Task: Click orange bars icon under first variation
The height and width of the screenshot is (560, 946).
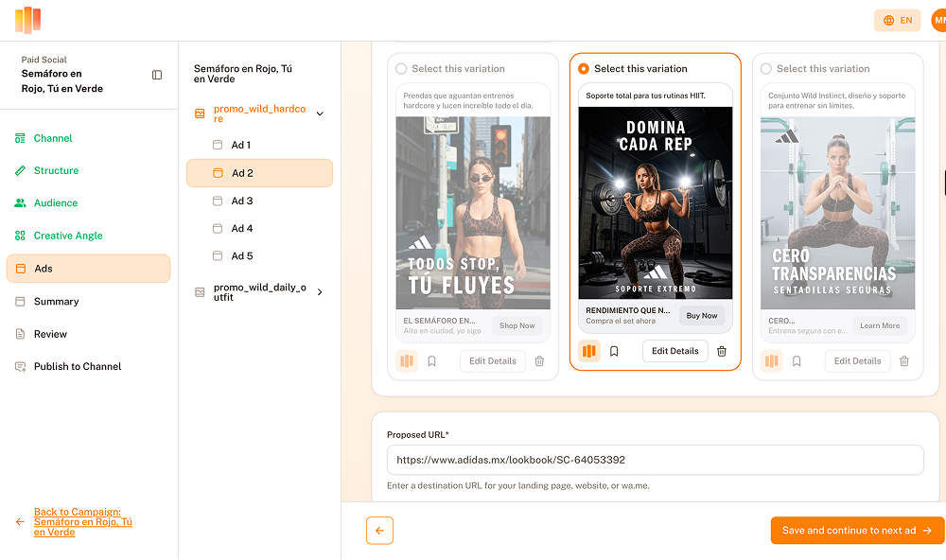Action: 407,361
